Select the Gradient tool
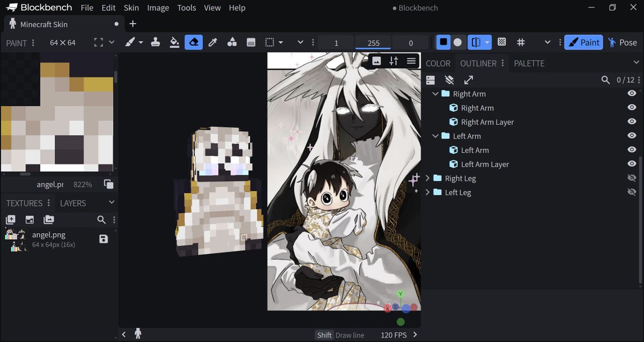The width and height of the screenshot is (644, 342). coord(251,42)
